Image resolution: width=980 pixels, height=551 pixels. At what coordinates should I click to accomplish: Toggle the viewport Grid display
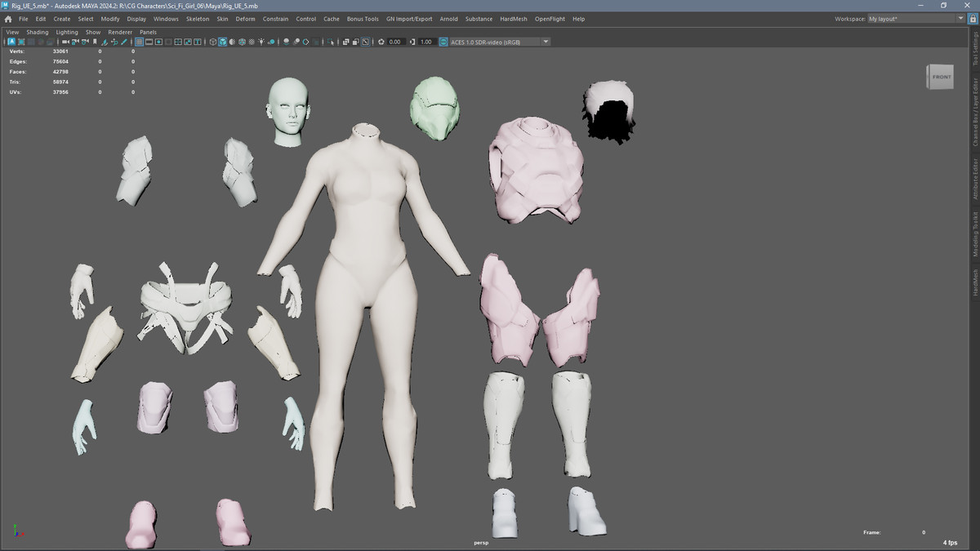click(139, 42)
